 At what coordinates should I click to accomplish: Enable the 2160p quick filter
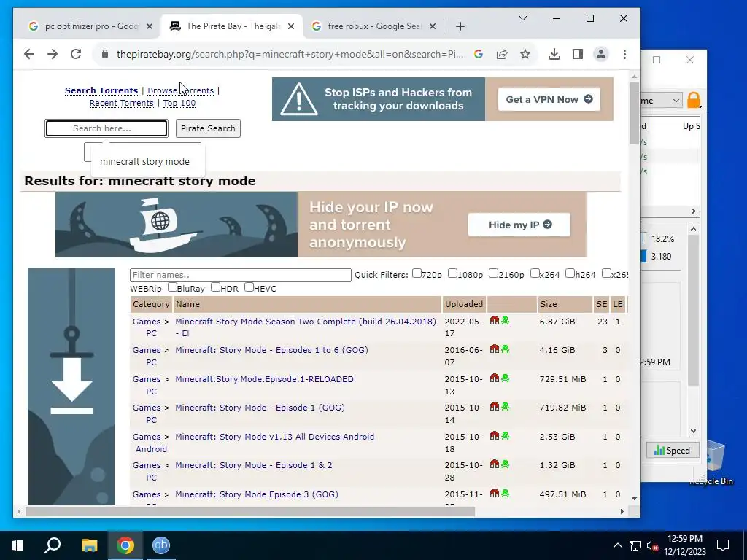494,273
